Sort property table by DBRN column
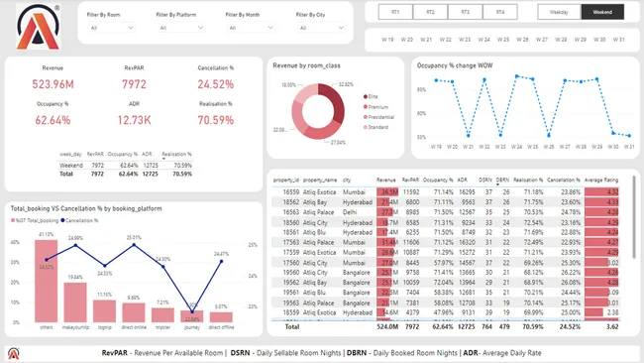Screen dimensions: 644x363 tap(502, 181)
